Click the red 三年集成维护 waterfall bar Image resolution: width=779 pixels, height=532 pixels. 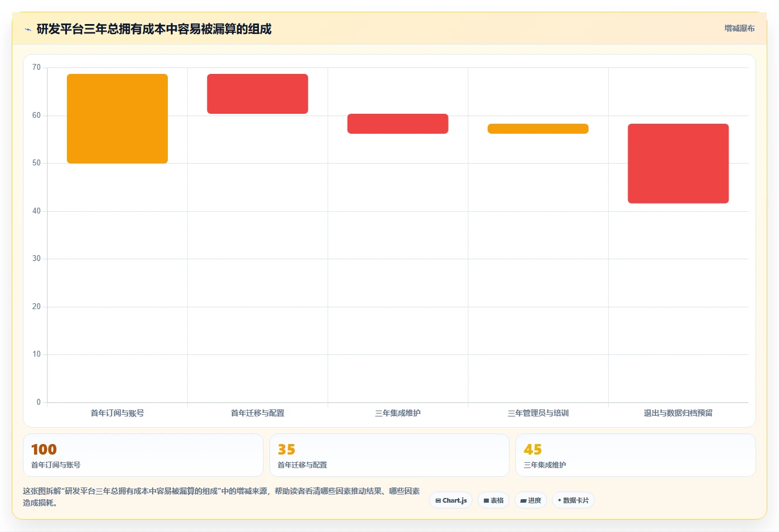398,124
